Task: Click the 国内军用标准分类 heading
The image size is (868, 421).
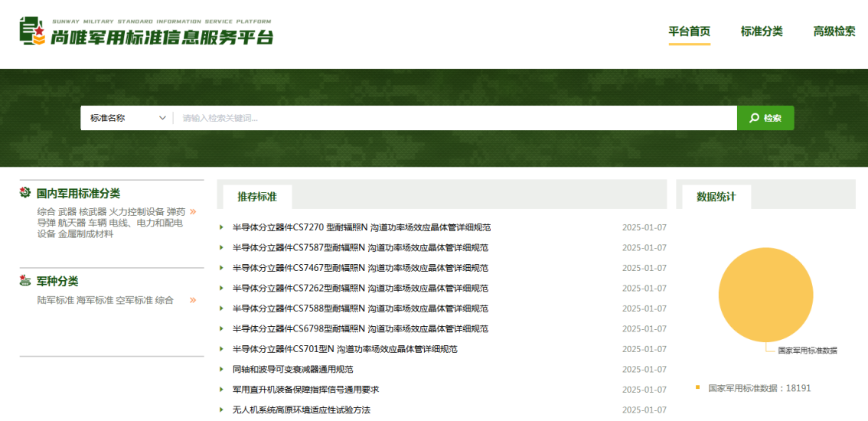Action: click(78, 194)
